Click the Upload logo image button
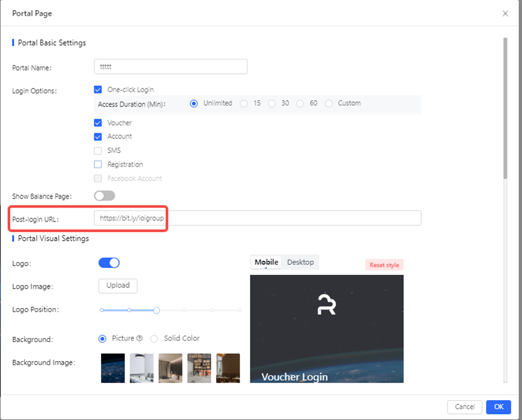The width and height of the screenshot is (522, 420). pos(118,286)
